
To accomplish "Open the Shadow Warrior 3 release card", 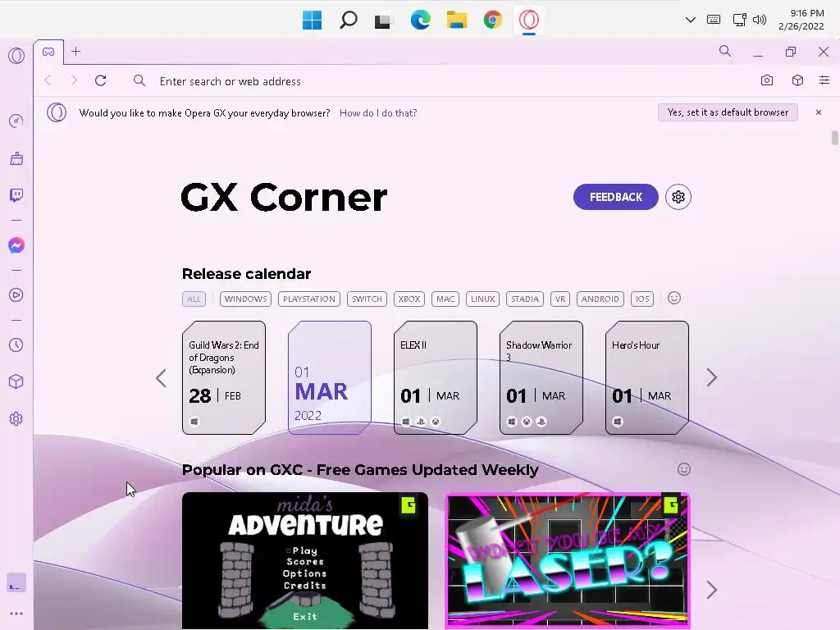I will 541,377.
